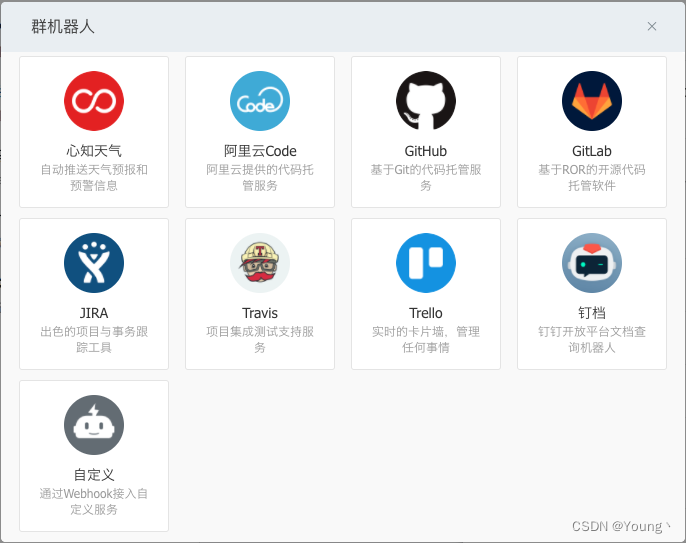The width and height of the screenshot is (686, 543).
Task: Select the GitLab fox icon
Action: [592, 101]
